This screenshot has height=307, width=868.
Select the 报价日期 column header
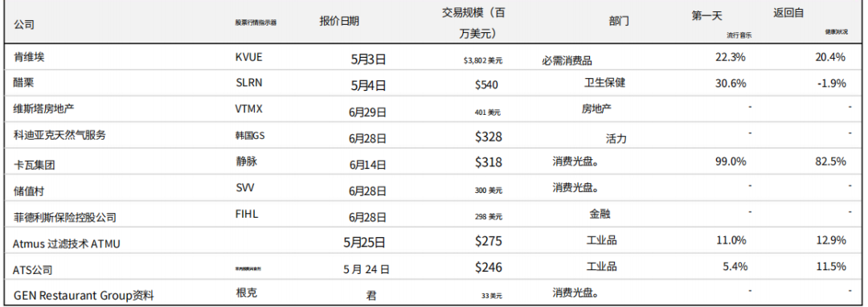[x=339, y=21]
